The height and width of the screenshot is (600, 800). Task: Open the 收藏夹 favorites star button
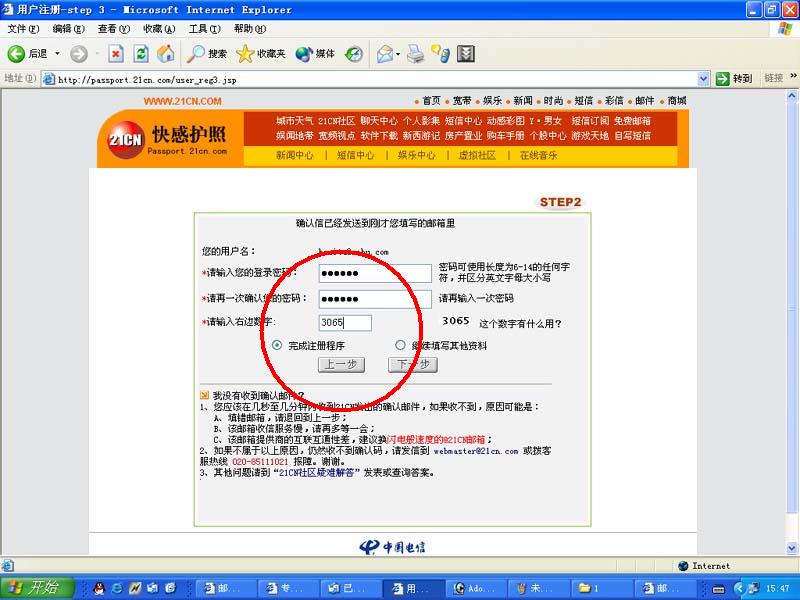[x=260, y=54]
